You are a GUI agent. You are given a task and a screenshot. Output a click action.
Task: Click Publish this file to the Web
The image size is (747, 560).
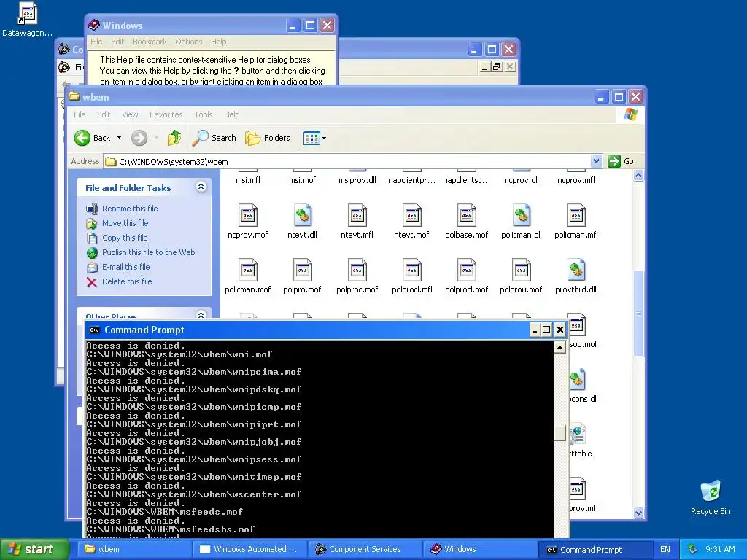click(148, 252)
